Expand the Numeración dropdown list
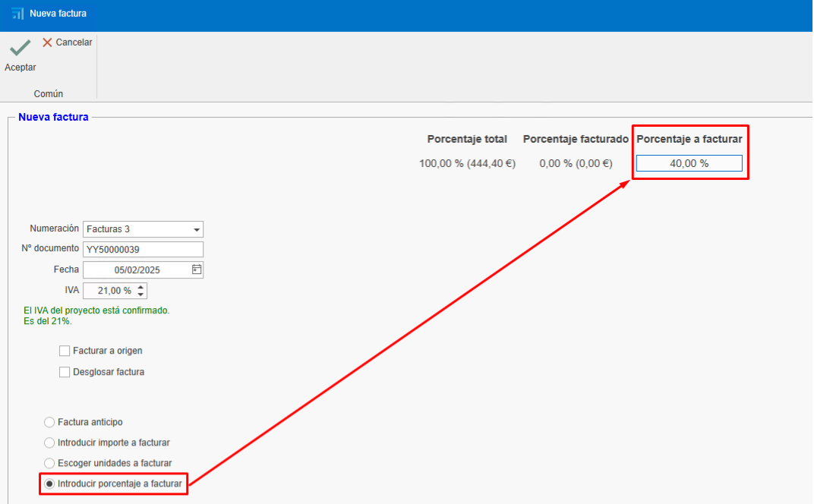The image size is (814, 504). pos(197,229)
